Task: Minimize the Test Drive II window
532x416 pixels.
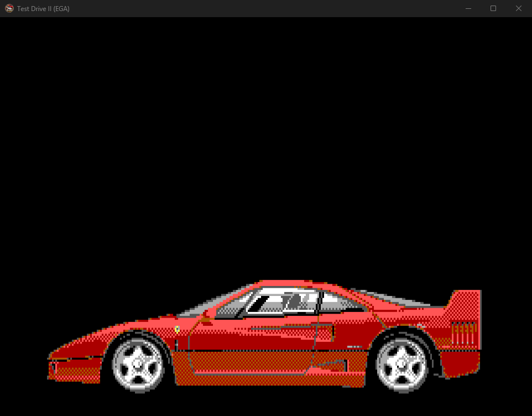Action: click(x=468, y=8)
